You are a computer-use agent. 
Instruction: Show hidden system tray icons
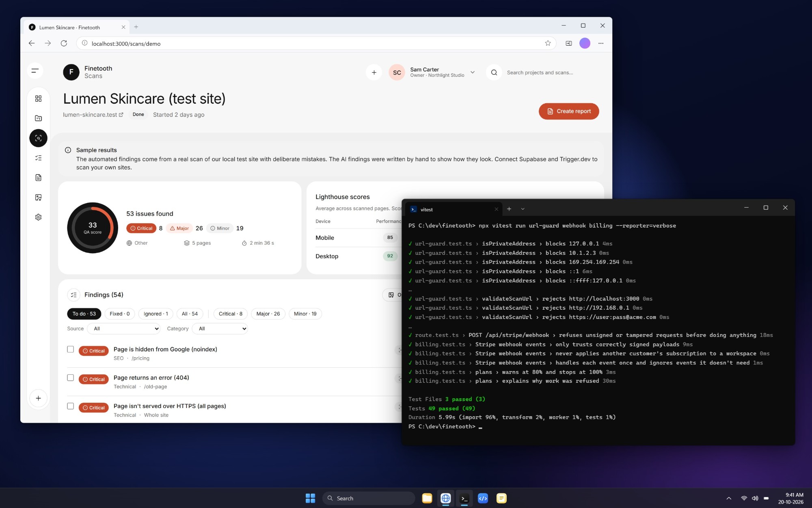click(x=729, y=498)
